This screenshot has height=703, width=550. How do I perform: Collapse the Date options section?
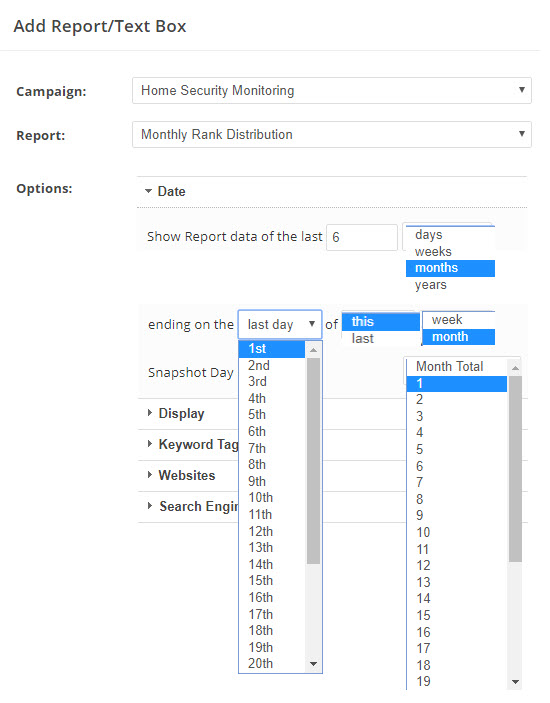click(165, 191)
